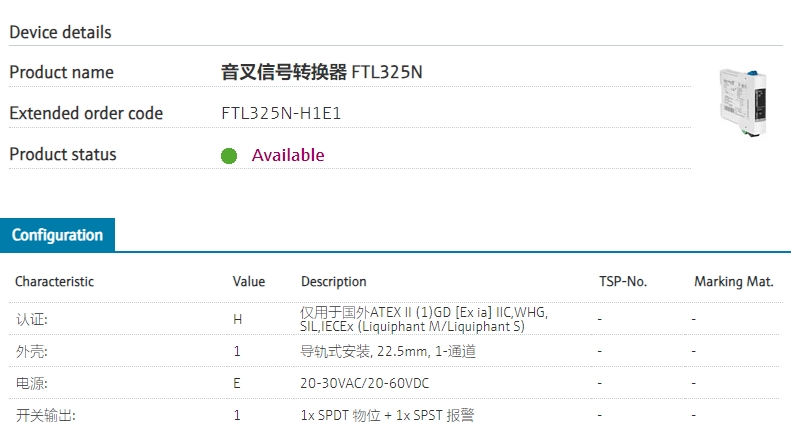Image resolution: width=791 pixels, height=441 pixels.
Task: Switch to the Configuration tab
Action: pyautogui.click(x=58, y=235)
